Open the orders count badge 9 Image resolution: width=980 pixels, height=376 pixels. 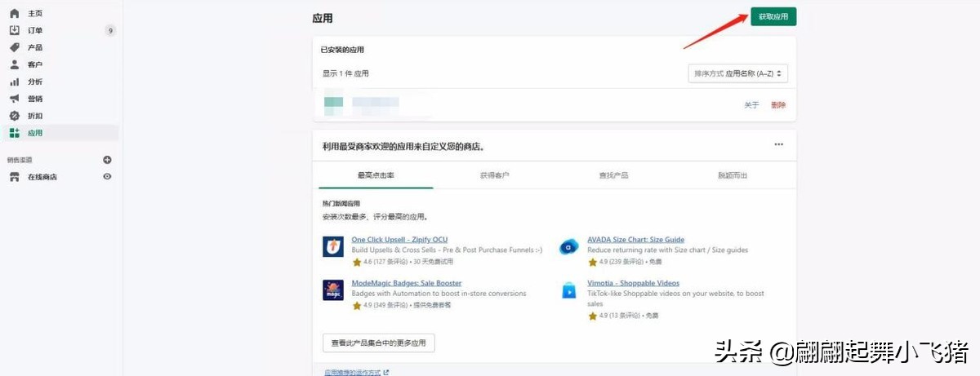(110, 31)
